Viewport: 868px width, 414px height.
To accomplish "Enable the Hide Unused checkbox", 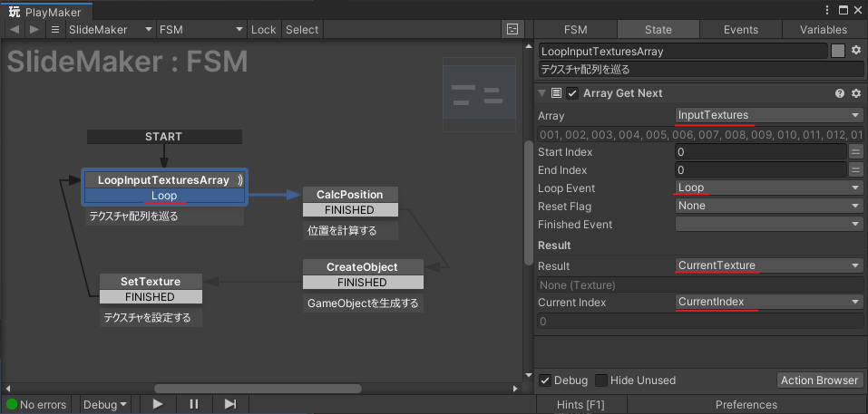I will (600, 380).
